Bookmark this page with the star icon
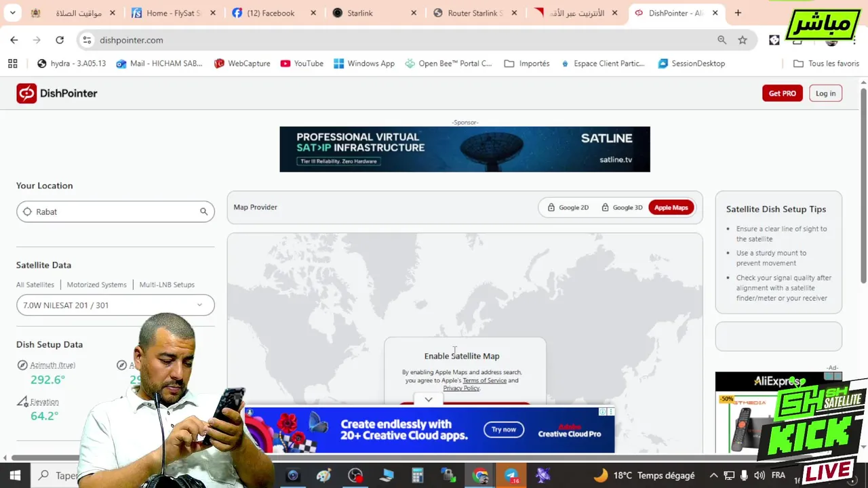Image resolution: width=868 pixels, height=488 pixels. (x=743, y=40)
